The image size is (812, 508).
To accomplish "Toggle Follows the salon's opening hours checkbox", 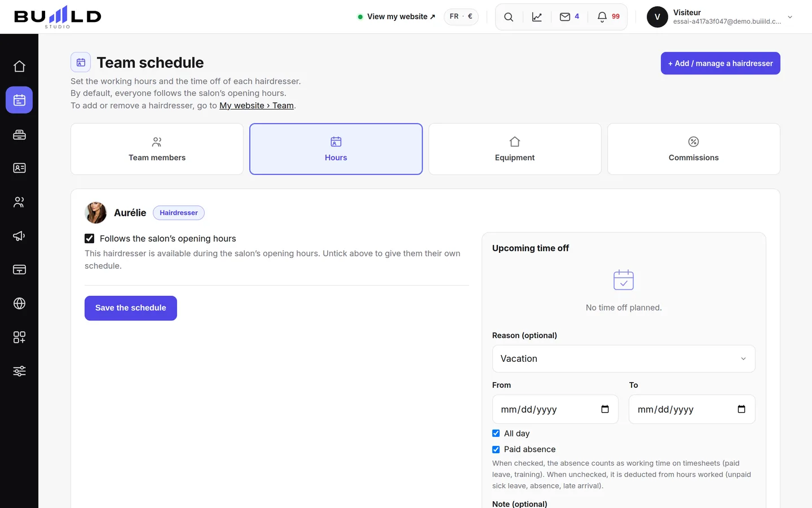I will (90, 238).
